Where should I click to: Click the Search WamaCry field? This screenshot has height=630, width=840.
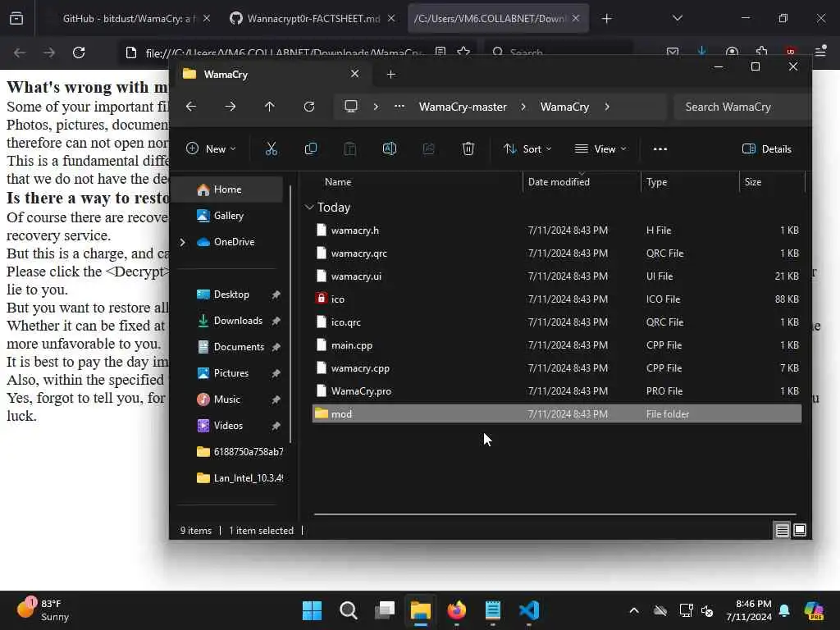[743, 107]
